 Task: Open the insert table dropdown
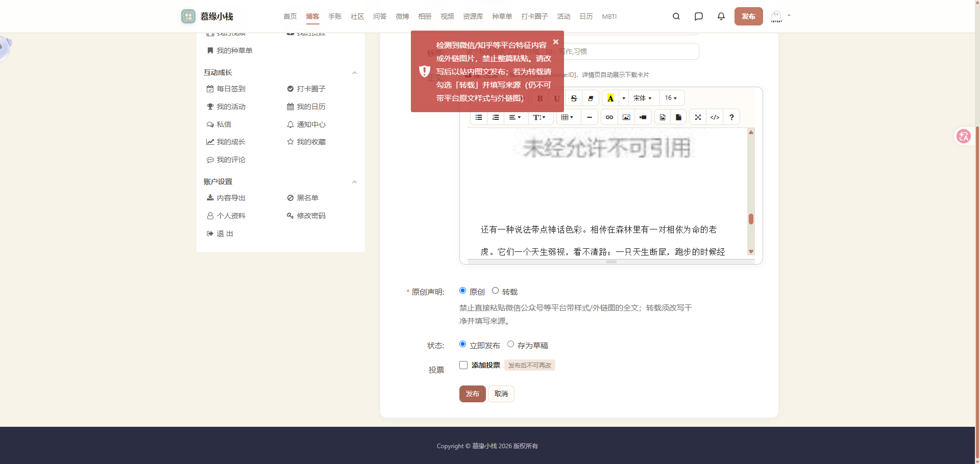(x=567, y=117)
